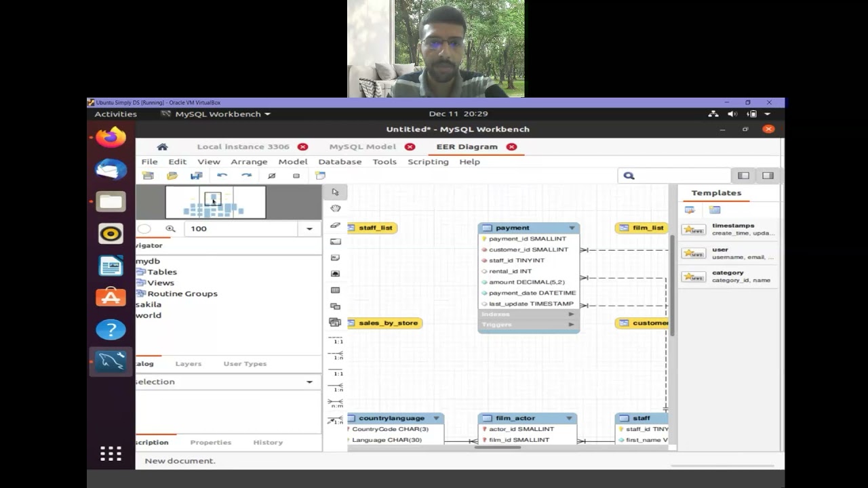Click the Undo arrow icon
The width and height of the screenshot is (868, 488).
click(x=222, y=176)
